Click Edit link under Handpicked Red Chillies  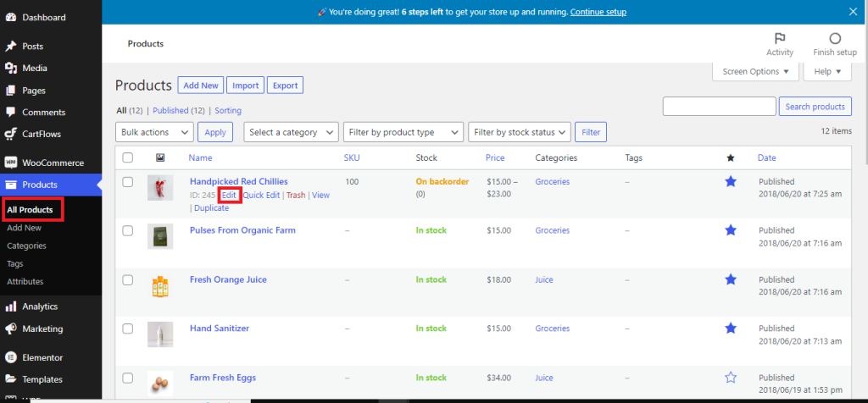(229, 195)
